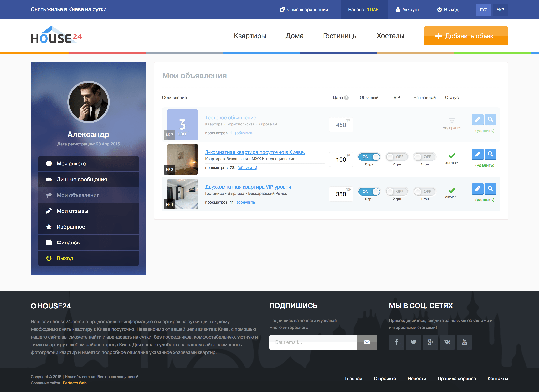This screenshot has height=392, width=539.
Task: Open the bedroom thumbnail of listing № 2
Action: [x=182, y=159]
